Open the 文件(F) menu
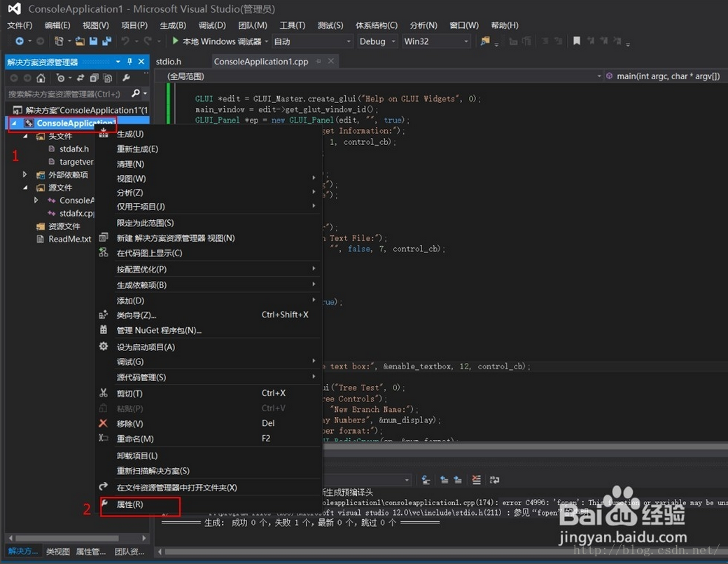 [x=20, y=25]
